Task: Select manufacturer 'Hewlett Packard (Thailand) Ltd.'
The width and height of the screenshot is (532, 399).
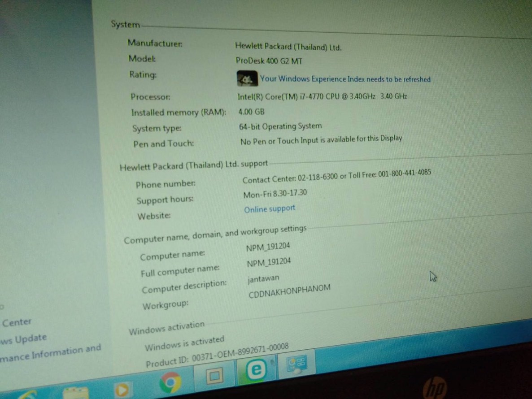Action: point(288,47)
